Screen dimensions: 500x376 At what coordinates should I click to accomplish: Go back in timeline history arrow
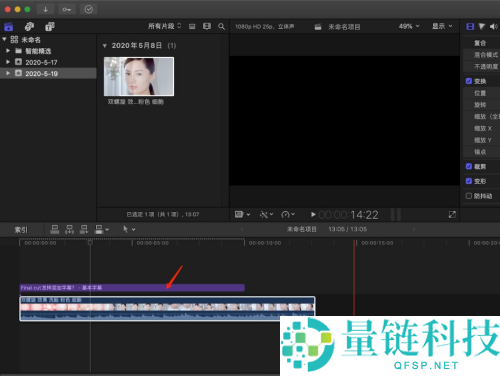(x=242, y=229)
